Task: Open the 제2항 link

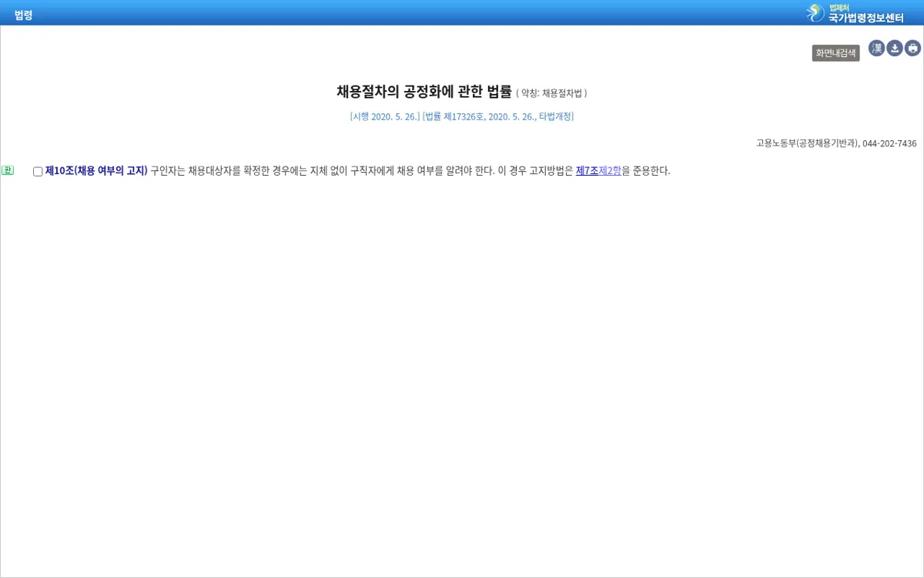Action: pyautogui.click(x=610, y=171)
